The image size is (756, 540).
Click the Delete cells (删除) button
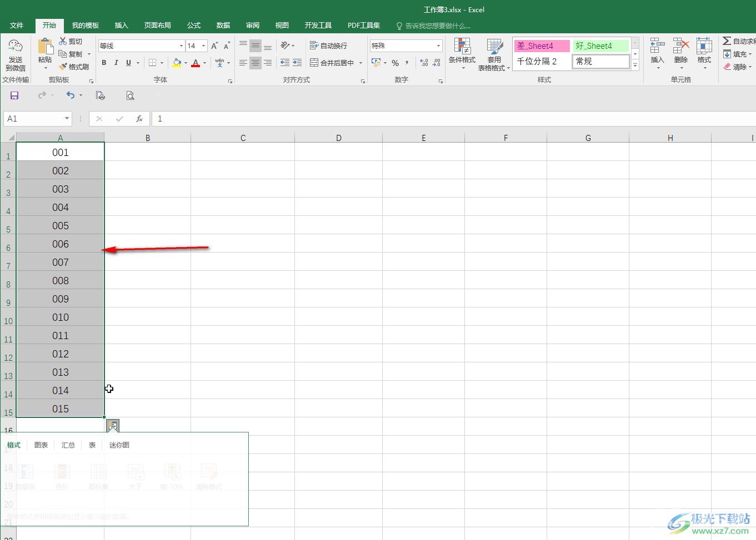pos(681,54)
